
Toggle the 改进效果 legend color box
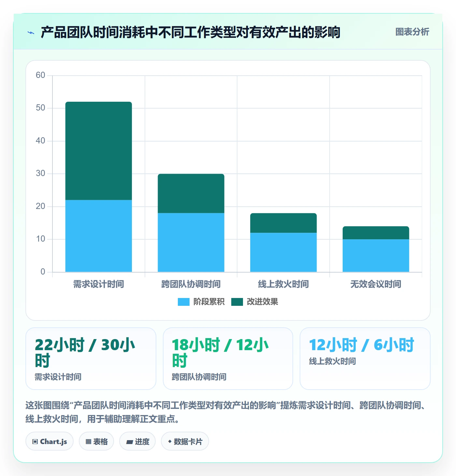(x=237, y=302)
